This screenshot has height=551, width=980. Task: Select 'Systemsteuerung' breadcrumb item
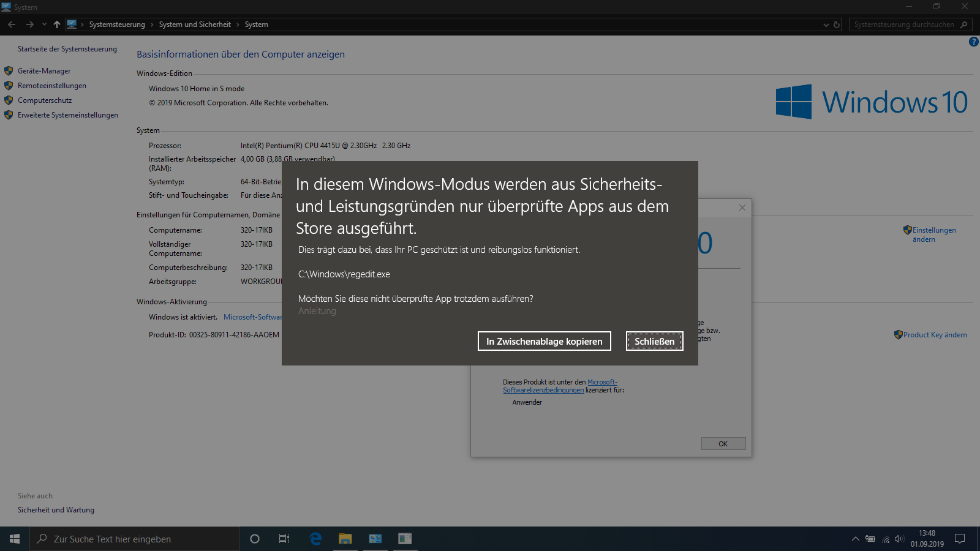click(117, 24)
